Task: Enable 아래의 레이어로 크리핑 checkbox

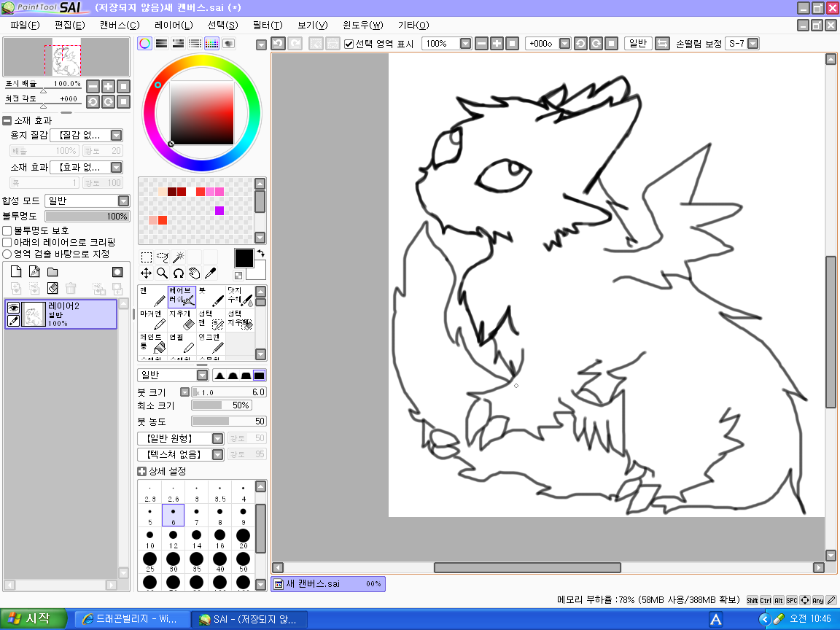Action: pyautogui.click(x=7, y=242)
